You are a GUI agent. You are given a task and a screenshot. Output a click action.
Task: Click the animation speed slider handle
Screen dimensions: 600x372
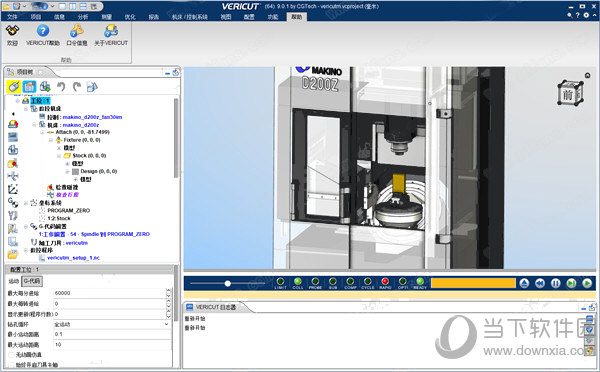(x=228, y=283)
